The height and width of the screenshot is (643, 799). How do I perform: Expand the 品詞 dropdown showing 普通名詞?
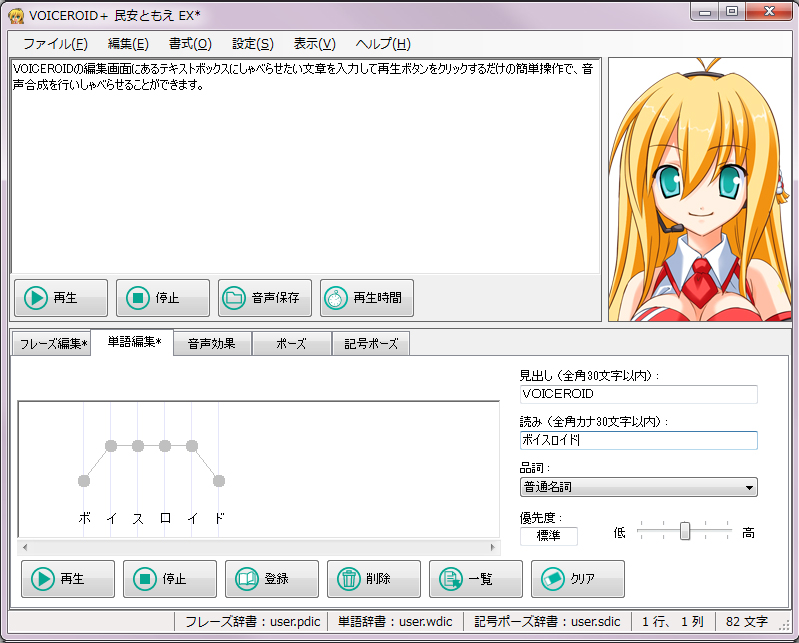click(x=638, y=487)
